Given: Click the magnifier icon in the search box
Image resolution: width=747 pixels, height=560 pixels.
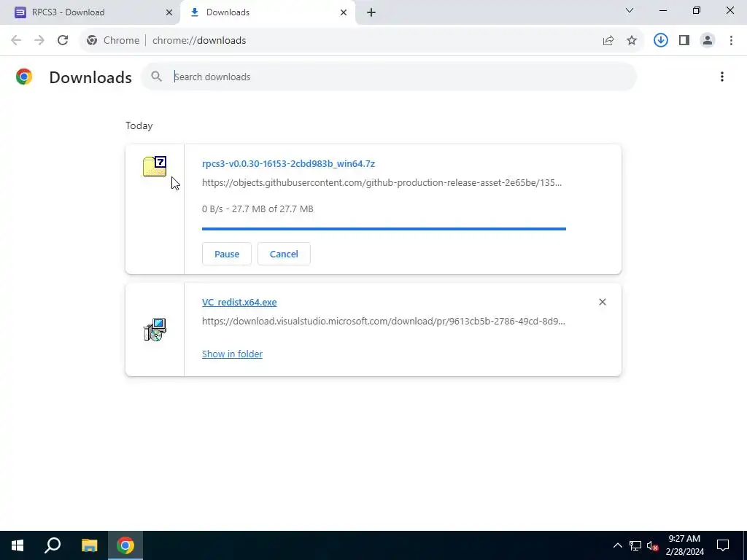Looking at the screenshot, I should pyautogui.click(x=156, y=76).
